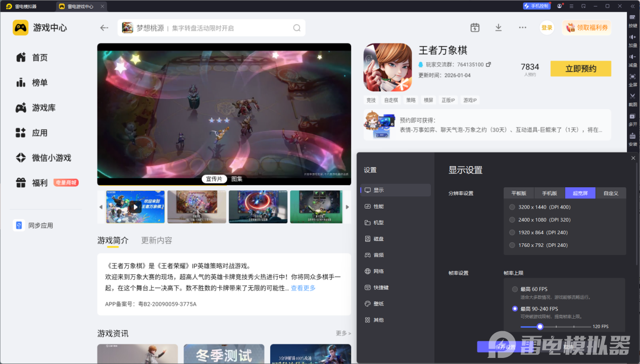The height and width of the screenshot is (364, 640).
Task: Enter fullscreen with the 全屏 tool
Action: [x=632, y=80]
